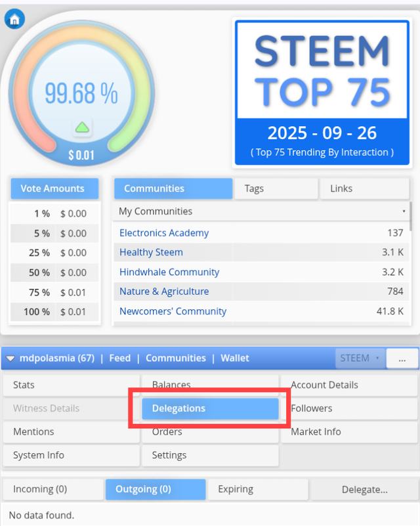Show Outgoing (0) delegations
Image resolution: width=420 pixels, height=526 pixels.
click(156, 489)
